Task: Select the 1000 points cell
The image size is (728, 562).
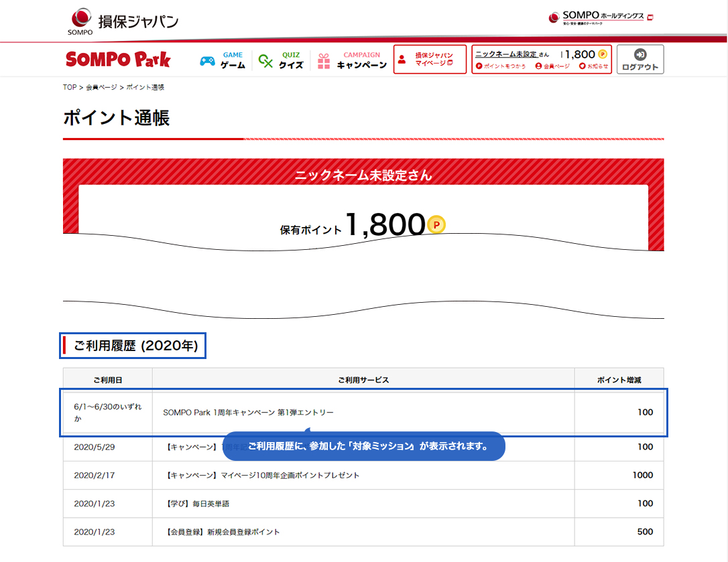Action: [x=619, y=475]
